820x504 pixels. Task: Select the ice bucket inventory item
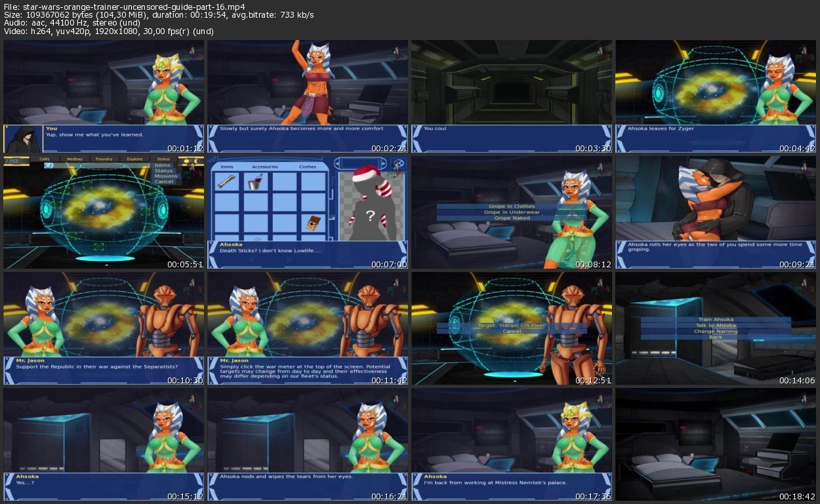coord(256,183)
